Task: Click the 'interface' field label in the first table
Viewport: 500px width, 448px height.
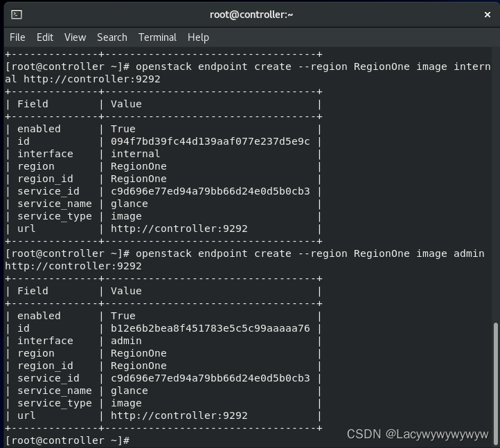Action: (x=45, y=154)
